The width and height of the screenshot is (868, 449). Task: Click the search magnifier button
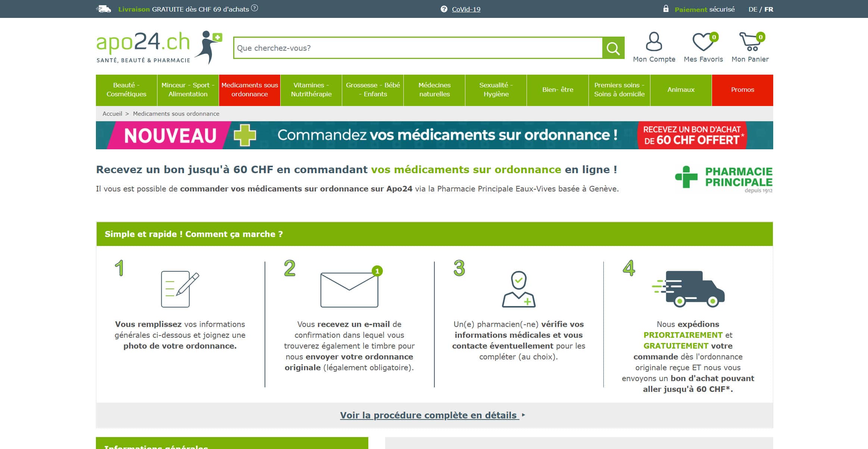pyautogui.click(x=613, y=48)
